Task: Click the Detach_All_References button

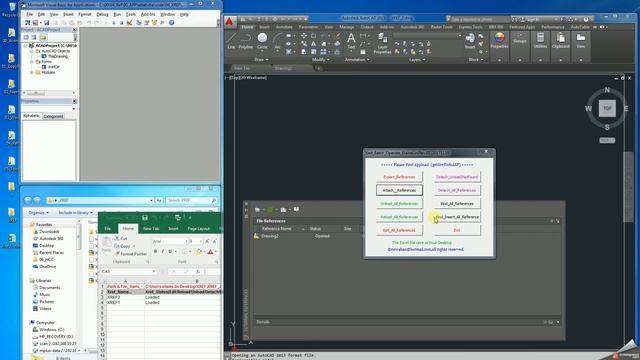Action: (x=457, y=190)
